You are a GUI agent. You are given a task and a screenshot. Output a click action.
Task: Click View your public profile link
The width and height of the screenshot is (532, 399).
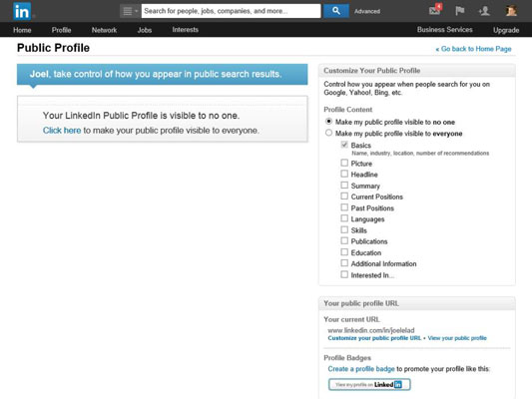457,338
